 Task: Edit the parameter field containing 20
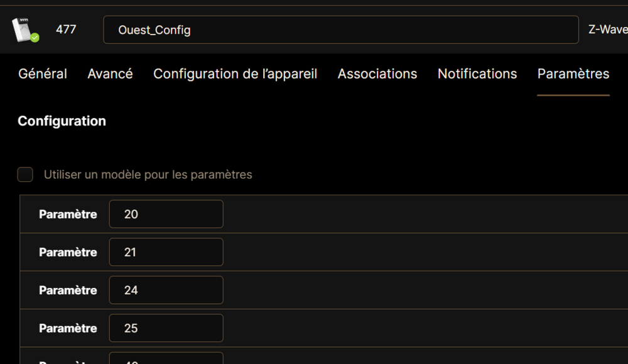point(166,214)
